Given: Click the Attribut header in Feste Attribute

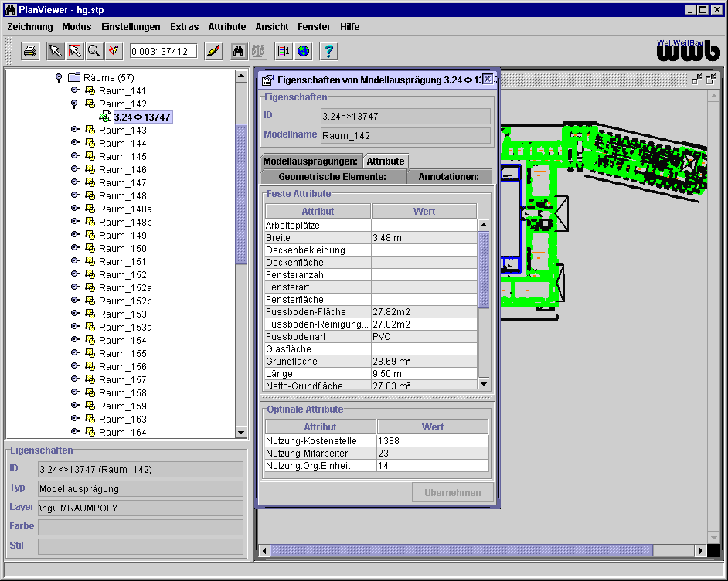Looking at the screenshot, I should click(x=318, y=211).
